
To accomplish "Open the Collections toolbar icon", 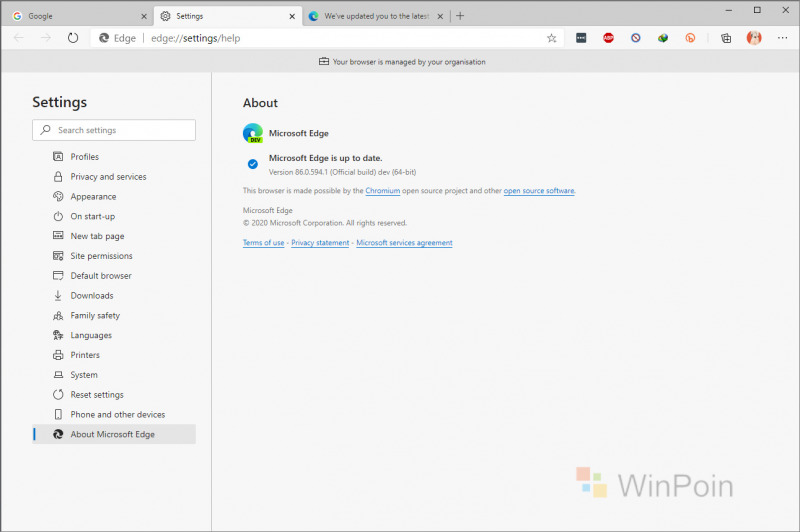I will (726, 38).
